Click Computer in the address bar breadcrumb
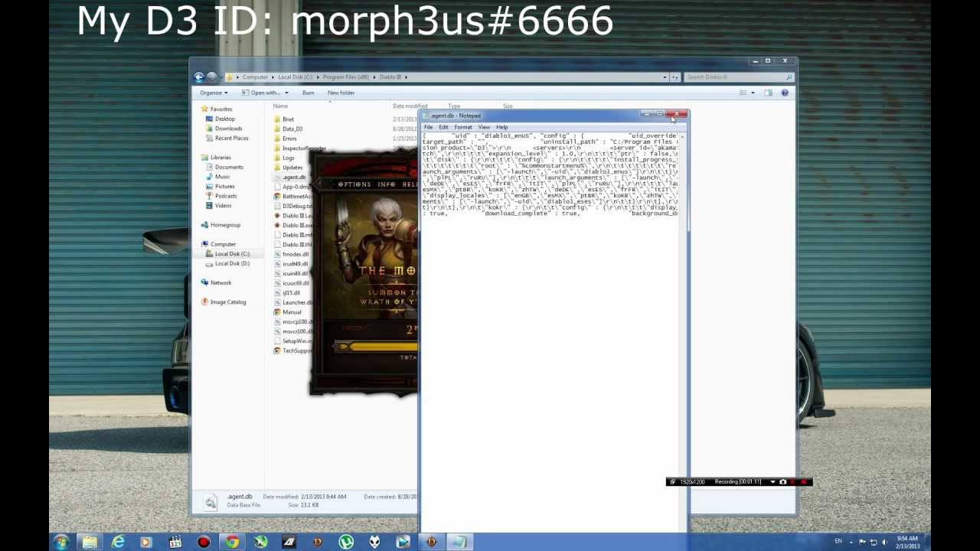The width and height of the screenshot is (980, 551). pos(255,77)
